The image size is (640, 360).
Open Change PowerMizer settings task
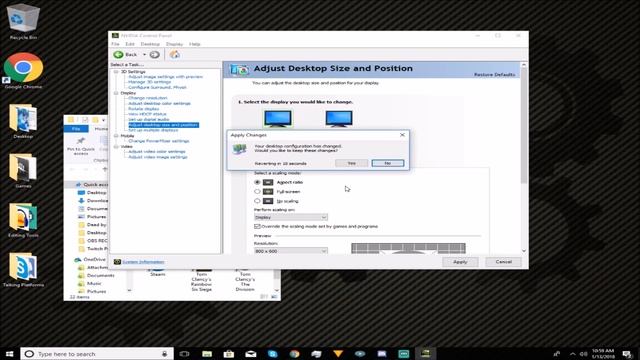pos(159,141)
